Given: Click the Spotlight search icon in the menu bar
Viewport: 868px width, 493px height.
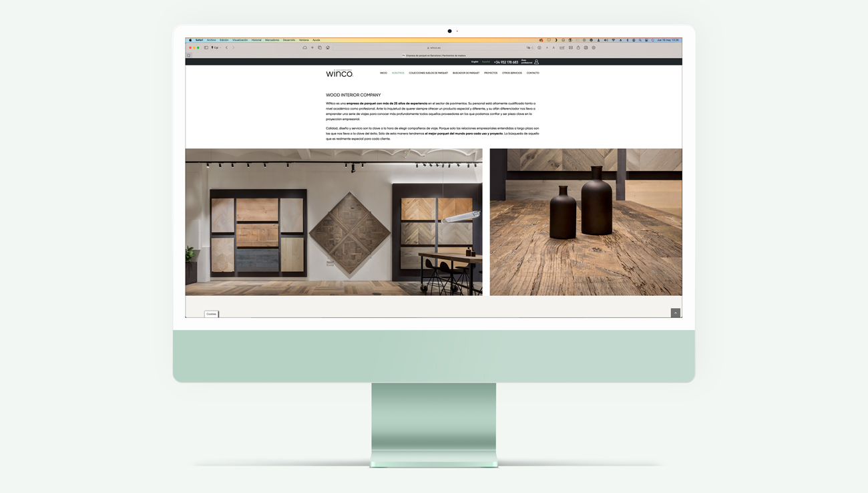Looking at the screenshot, I should tap(640, 40).
